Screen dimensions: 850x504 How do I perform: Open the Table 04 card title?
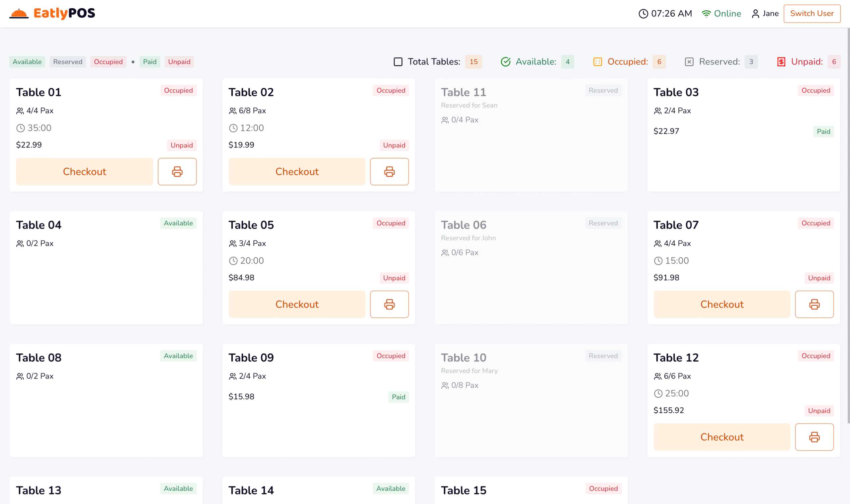pyautogui.click(x=39, y=225)
